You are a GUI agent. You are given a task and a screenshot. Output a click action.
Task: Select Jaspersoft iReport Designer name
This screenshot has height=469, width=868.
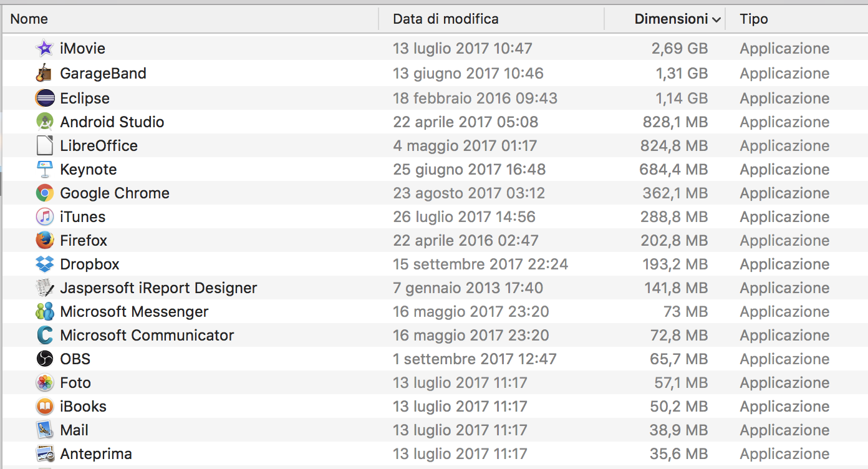click(x=158, y=288)
